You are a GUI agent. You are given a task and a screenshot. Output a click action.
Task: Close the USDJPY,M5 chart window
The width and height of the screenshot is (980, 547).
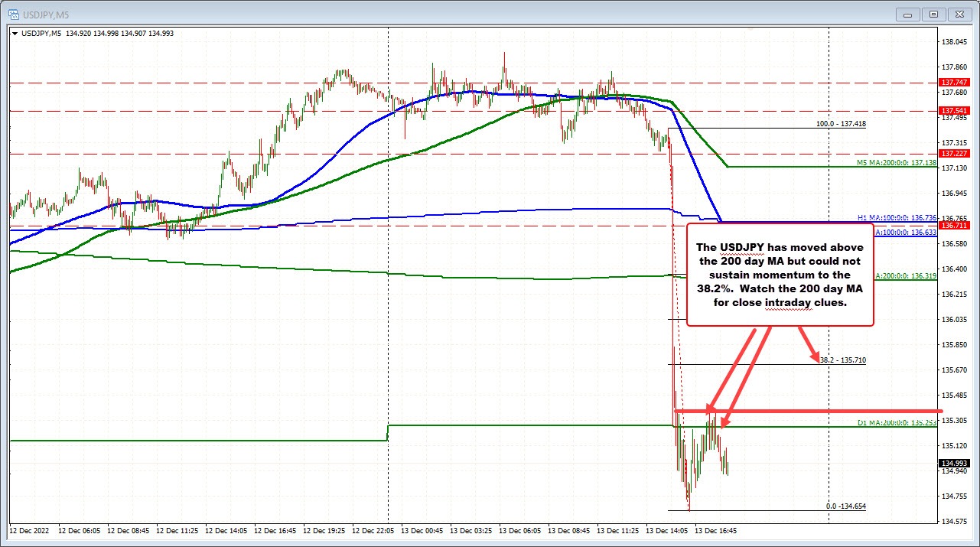click(959, 14)
